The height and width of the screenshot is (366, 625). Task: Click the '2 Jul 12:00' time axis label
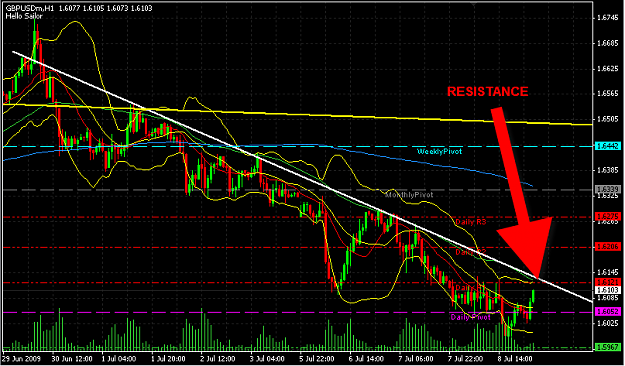[218, 359]
